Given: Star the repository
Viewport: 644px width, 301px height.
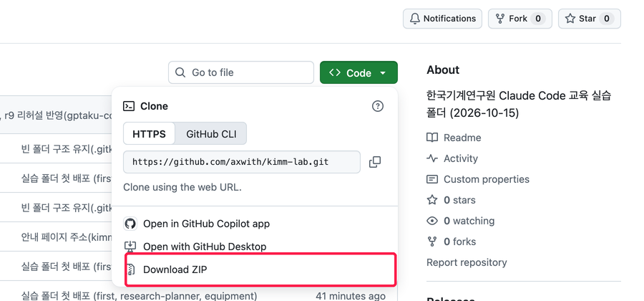Looking at the screenshot, I should click(x=590, y=19).
